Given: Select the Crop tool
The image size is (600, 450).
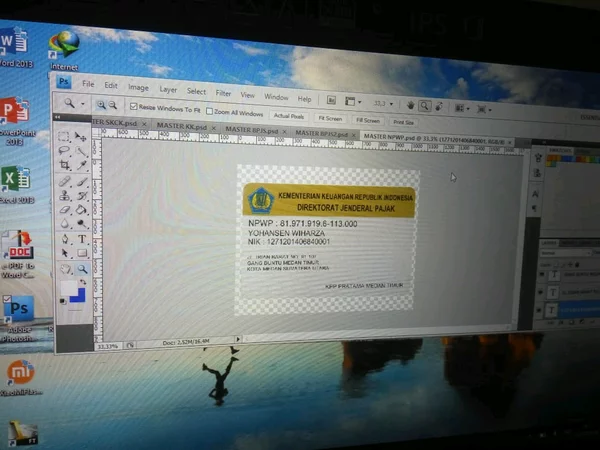Looking at the screenshot, I should coord(64,165).
